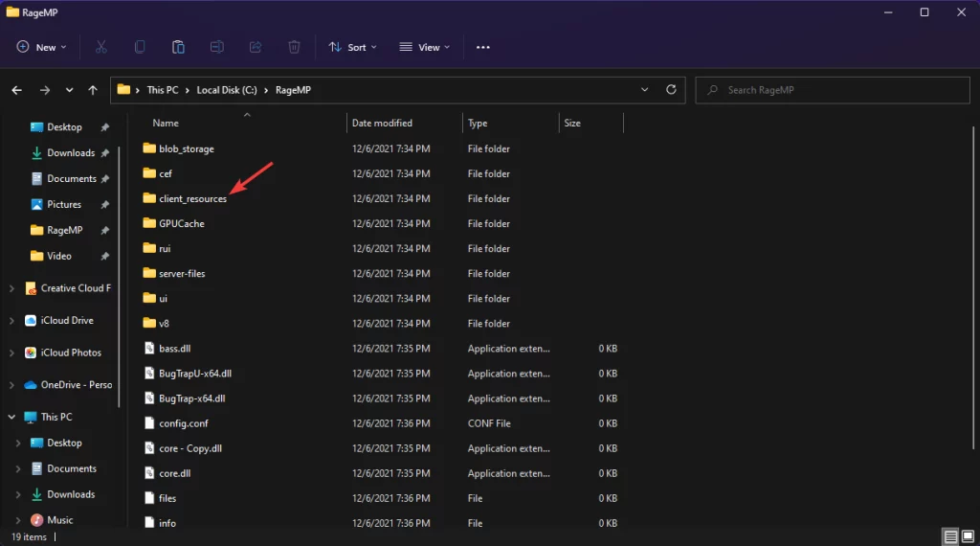Open the See more ellipsis menu
The height and width of the screenshot is (546, 980).
483,47
